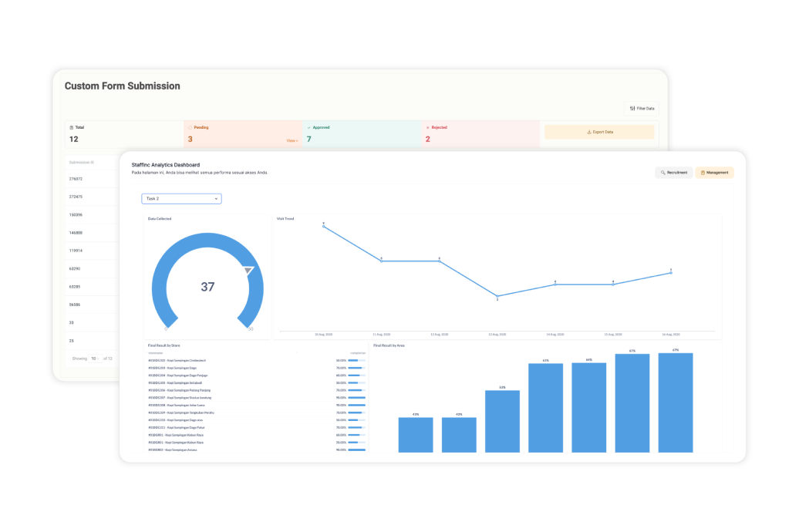Screen dimensions: 799x532
Task: Click the clipboard icon beside Total
Action: coord(71,127)
